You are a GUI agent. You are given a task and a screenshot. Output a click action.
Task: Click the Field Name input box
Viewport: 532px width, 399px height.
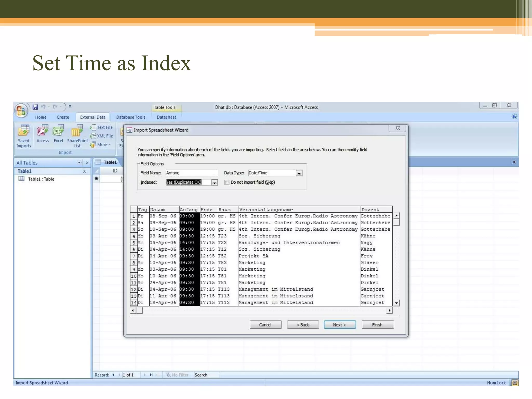point(192,173)
